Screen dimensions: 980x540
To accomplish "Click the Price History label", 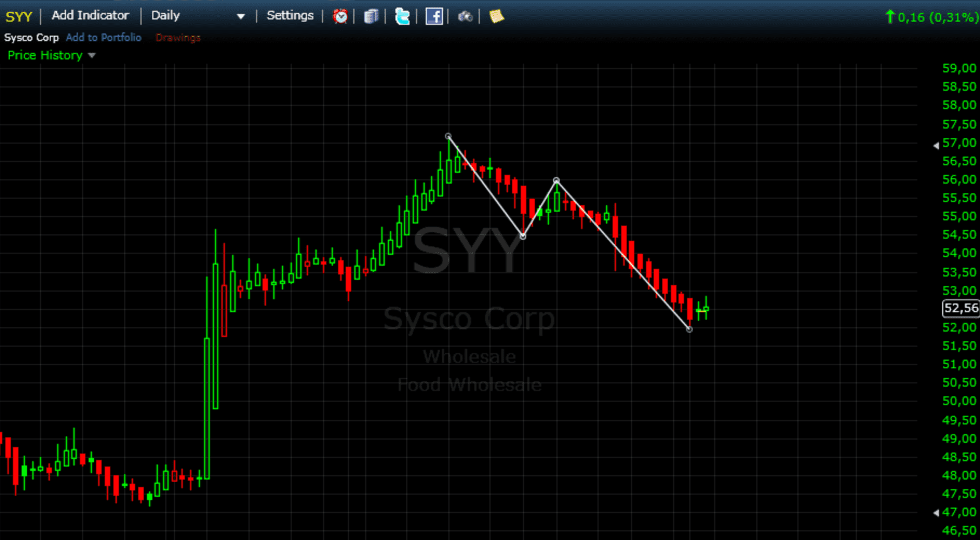I will click(45, 55).
